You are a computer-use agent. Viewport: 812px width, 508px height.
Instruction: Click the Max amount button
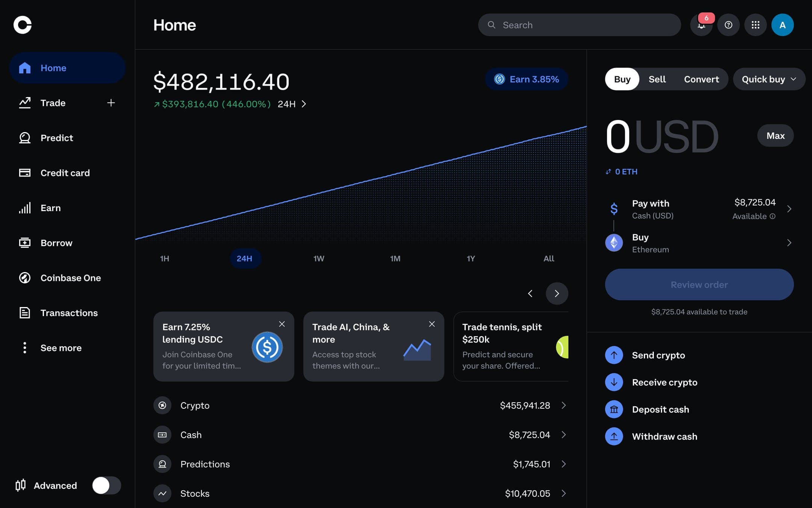tap(776, 135)
